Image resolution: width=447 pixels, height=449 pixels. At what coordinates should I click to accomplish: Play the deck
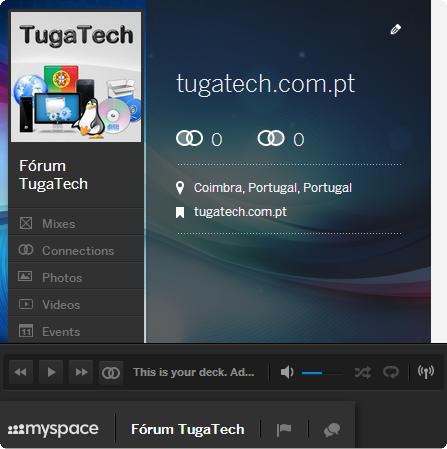point(51,372)
